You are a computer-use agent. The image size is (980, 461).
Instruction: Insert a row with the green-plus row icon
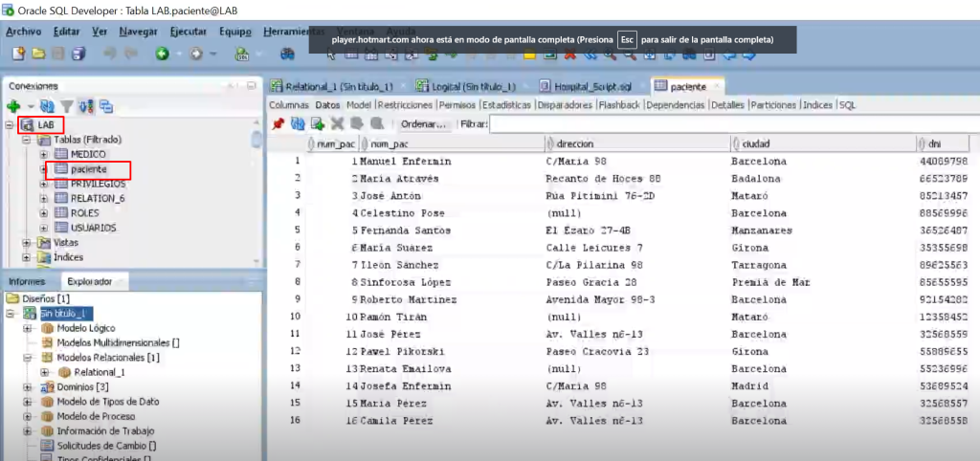pyautogui.click(x=318, y=123)
